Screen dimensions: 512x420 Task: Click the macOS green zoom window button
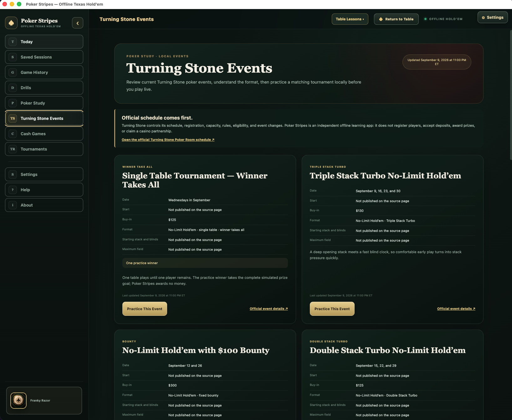[x=19, y=4]
